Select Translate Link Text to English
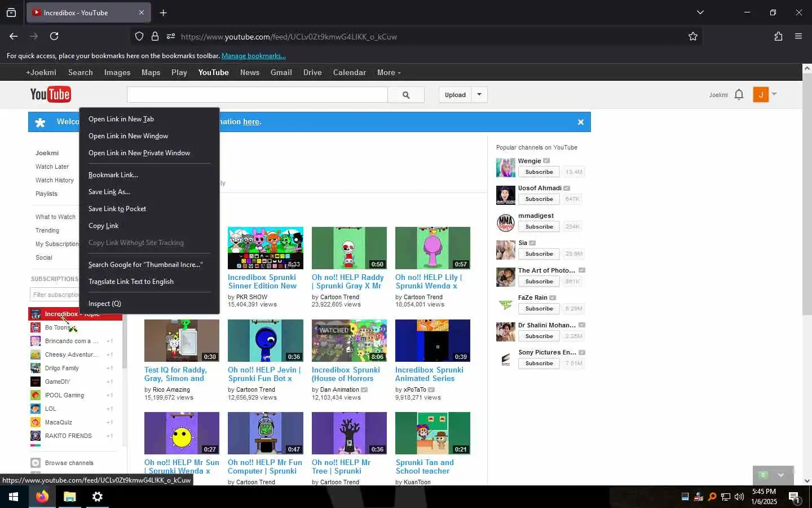 pyautogui.click(x=149, y=282)
